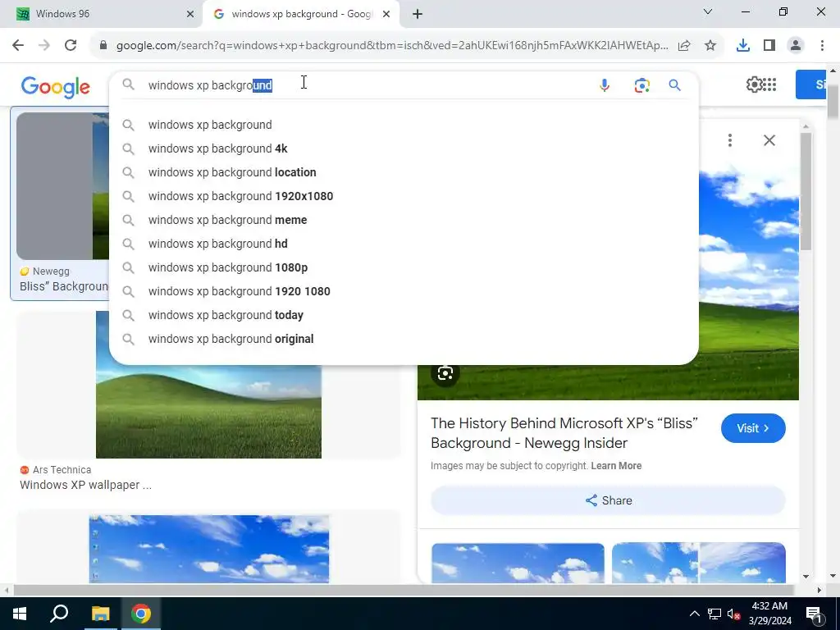The height and width of the screenshot is (630, 840).
Task: Click the browser back arrow
Action: (18, 46)
